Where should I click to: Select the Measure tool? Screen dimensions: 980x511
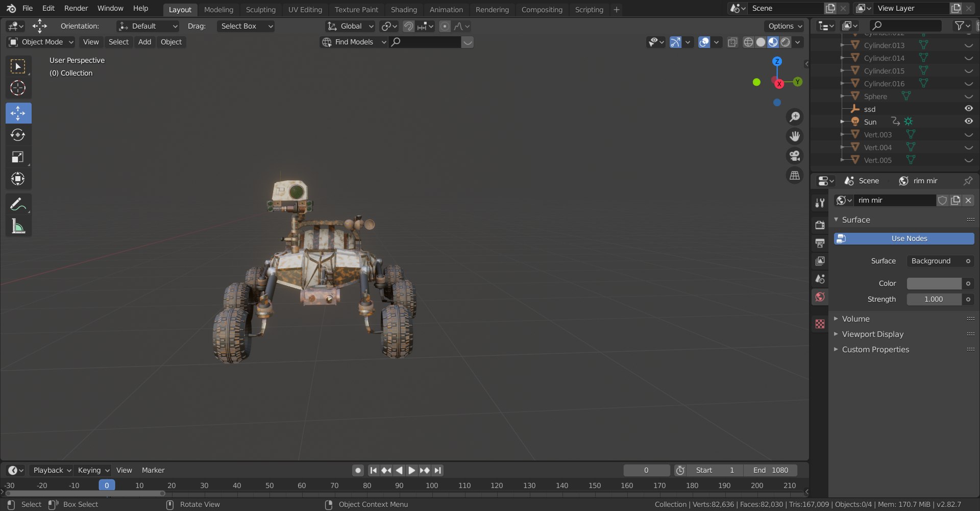[18, 226]
